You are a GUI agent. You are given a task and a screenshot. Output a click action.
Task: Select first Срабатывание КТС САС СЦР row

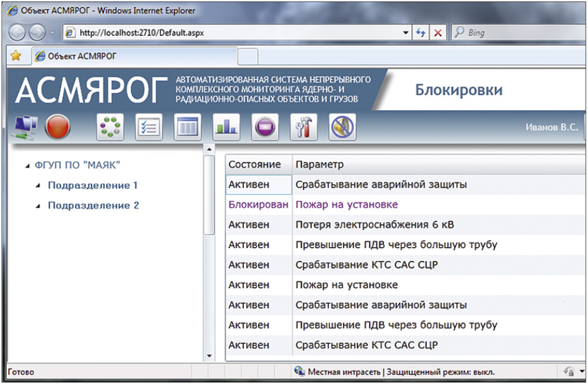pos(406,265)
